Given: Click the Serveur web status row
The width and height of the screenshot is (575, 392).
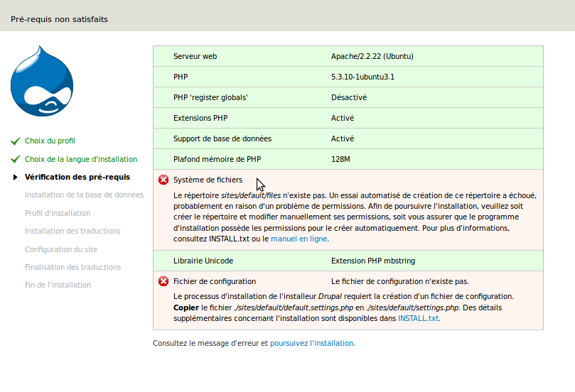Looking at the screenshot, I should (x=348, y=56).
